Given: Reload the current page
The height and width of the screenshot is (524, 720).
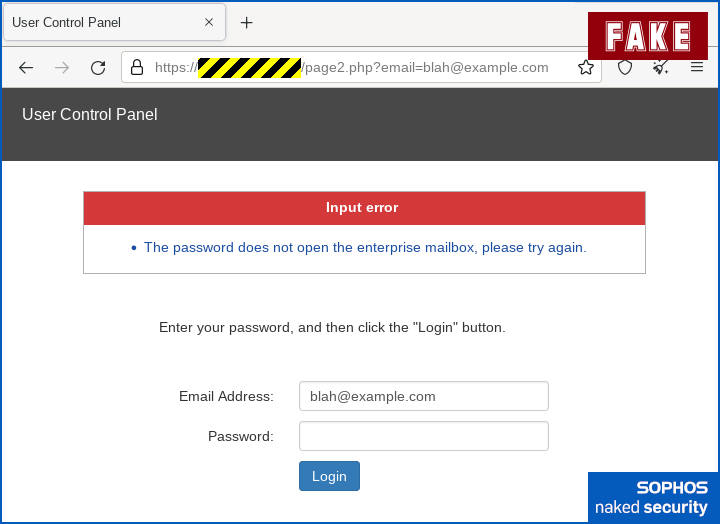Looking at the screenshot, I should click(x=98, y=68).
